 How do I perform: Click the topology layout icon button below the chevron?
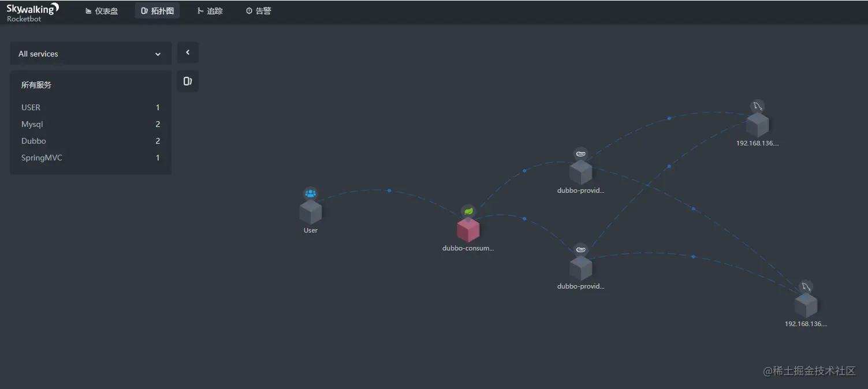point(188,81)
